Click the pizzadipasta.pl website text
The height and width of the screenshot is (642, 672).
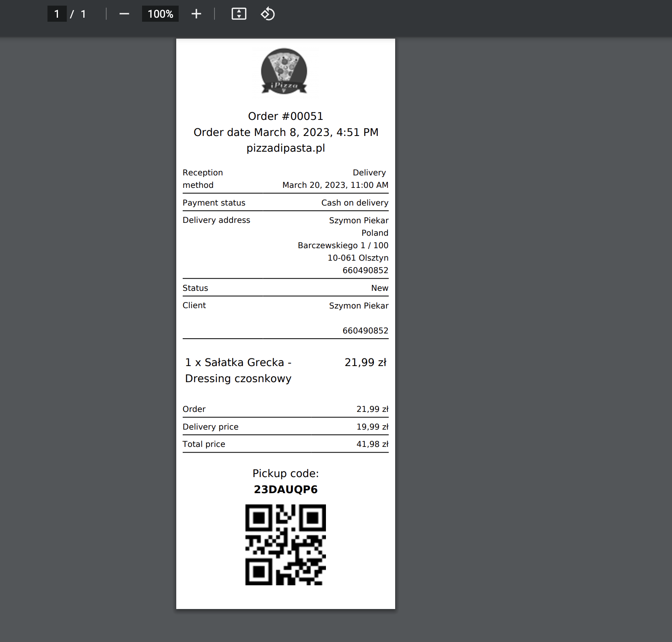click(286, 148)
